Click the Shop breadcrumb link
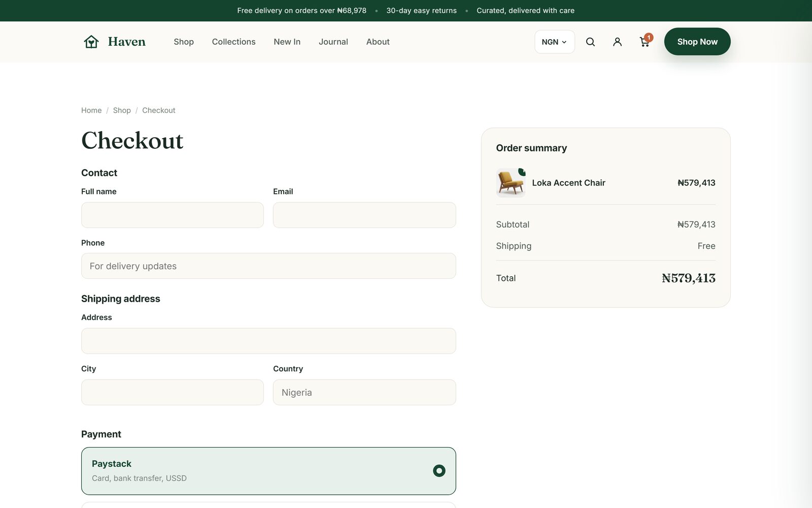Screen dimensions: 812x508 (122, 110)
